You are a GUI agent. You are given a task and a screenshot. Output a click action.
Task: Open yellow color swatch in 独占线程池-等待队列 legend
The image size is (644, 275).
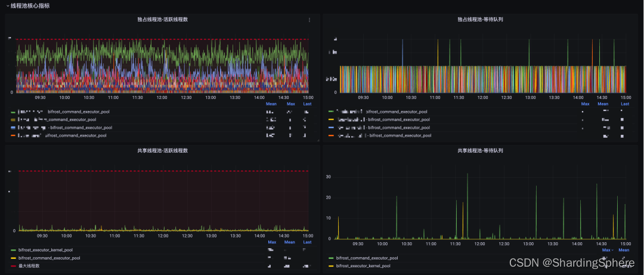coord(331,120)
